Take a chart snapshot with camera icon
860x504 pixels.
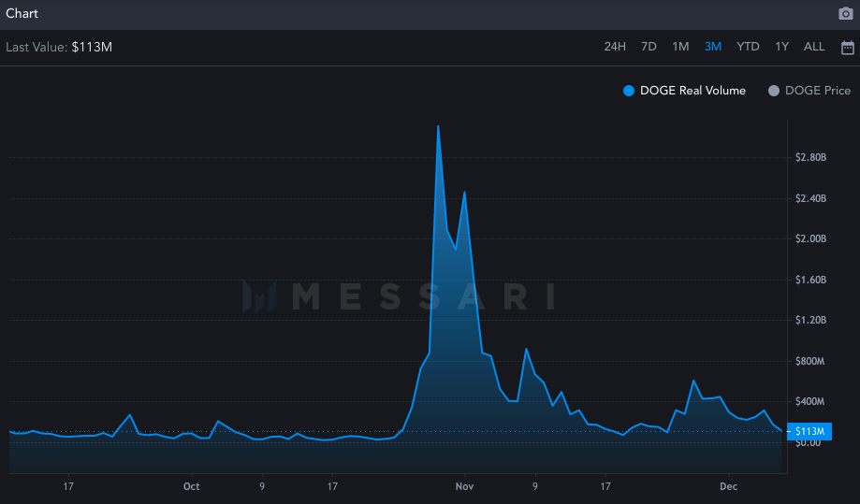click(846, 13)
